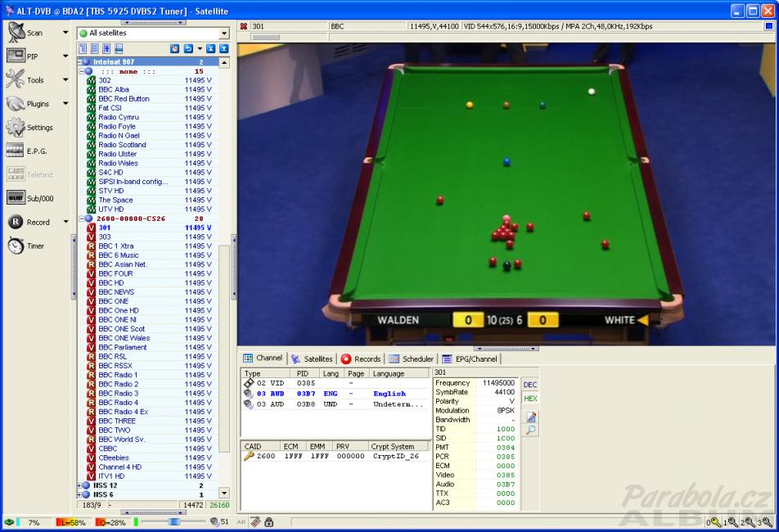Open the Tools dropdown arrow
Image resolution: width=779 pixels, height=532 pixels.
pyautogui.click(x=65, y=80)
